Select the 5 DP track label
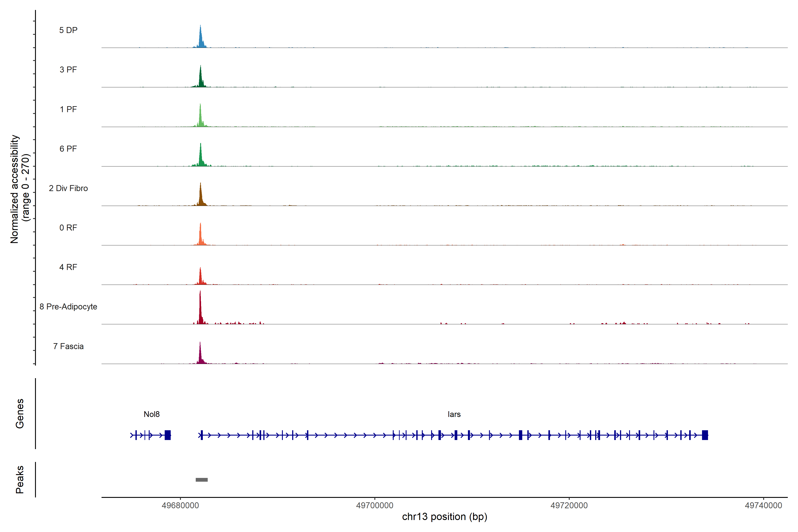The width and height of the screenshot is (798, 532). 68,30
